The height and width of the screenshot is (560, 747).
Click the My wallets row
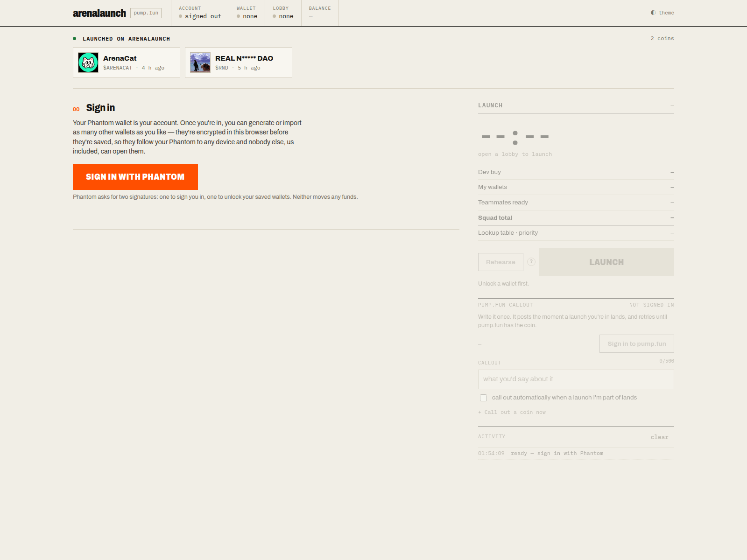point(576,187)
